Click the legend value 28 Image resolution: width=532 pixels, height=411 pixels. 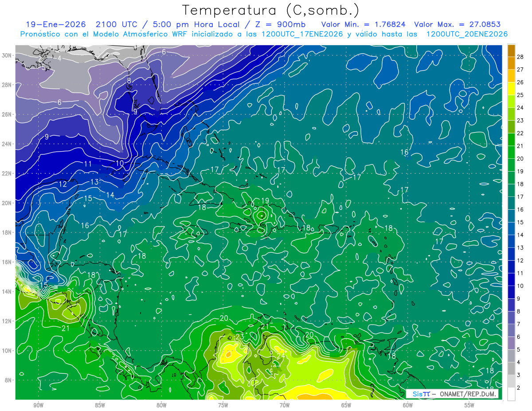pyautogui.click(x=520, y=57)
